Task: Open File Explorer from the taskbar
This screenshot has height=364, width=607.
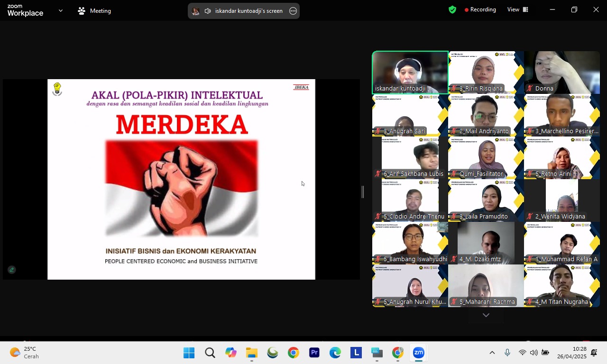Action: (251, 353)
